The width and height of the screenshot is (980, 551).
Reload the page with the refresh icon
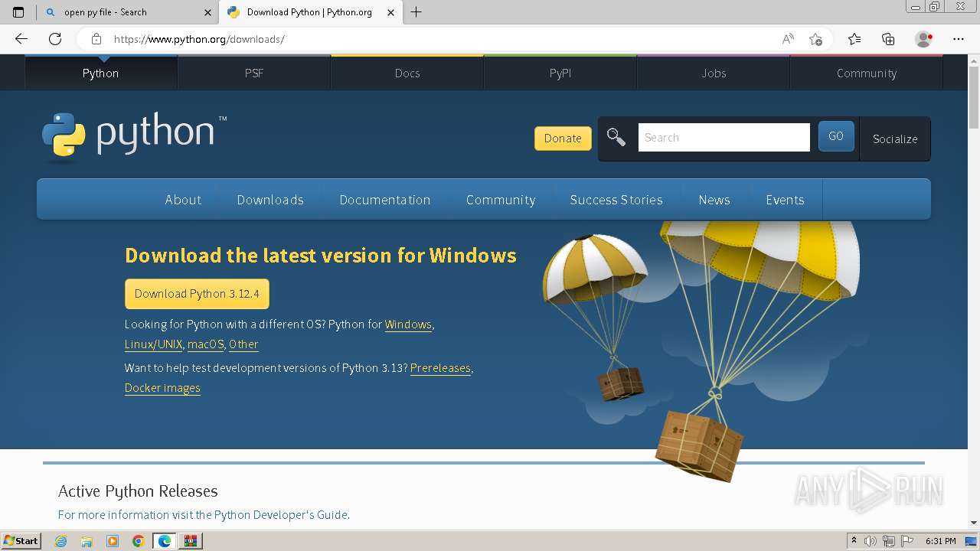click(x=55, y=39)
